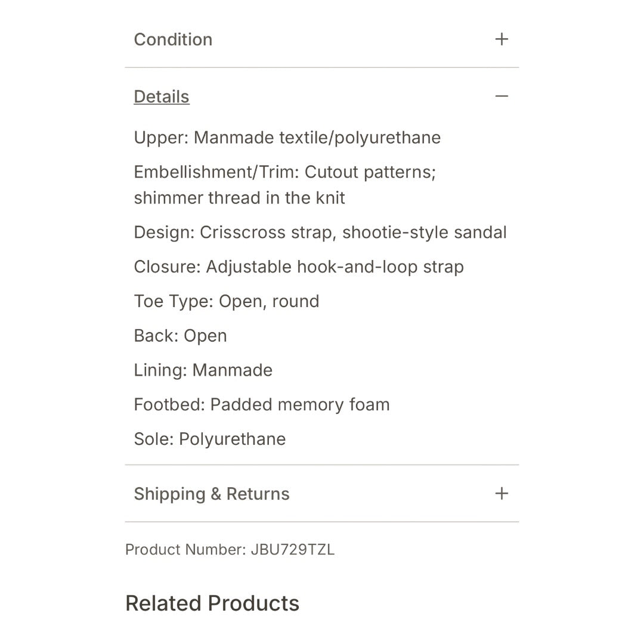Select the Design crisscross strap line
Screen dimensions: 644x644
pos(320,233)
